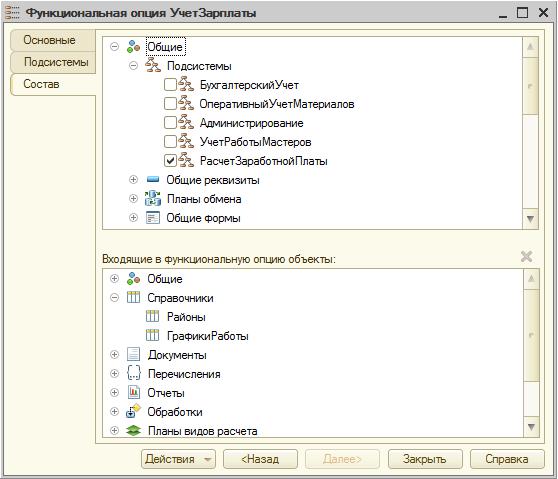Screen dimensions: 558x479
Task: Select the Состав tab
Action: (53, 84)
